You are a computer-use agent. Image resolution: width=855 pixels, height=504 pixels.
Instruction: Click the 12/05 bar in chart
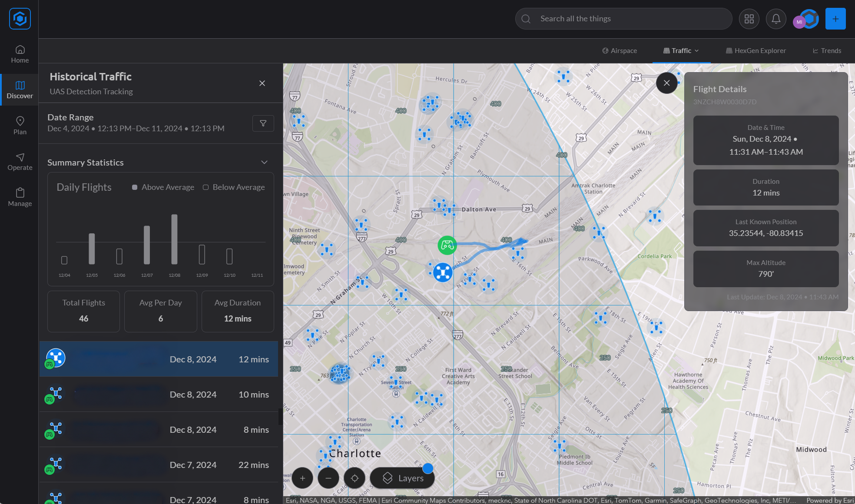click(92, 249)
